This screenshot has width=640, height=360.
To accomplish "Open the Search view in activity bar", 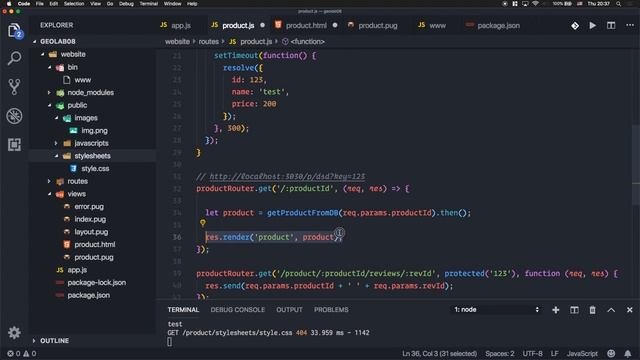I will pos(14,58).
